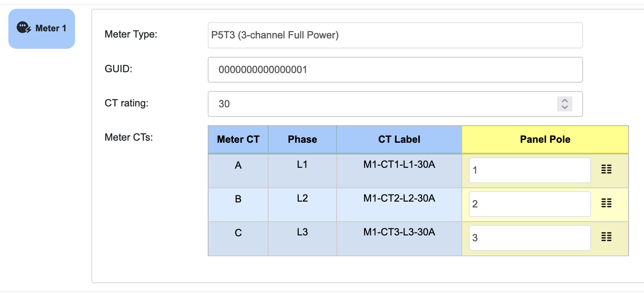
Task: Click the Meter Type field showing P5T3
Action: click(x=395, y=35)
